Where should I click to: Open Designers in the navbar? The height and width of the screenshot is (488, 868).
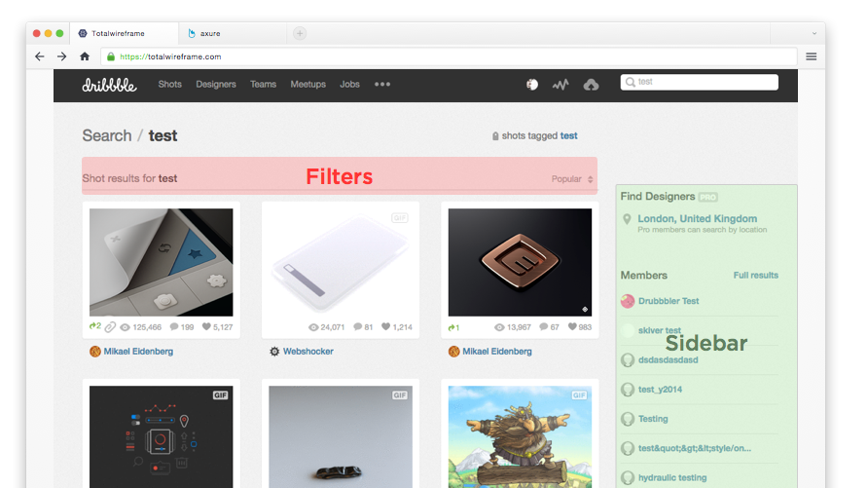click(216, 84)
